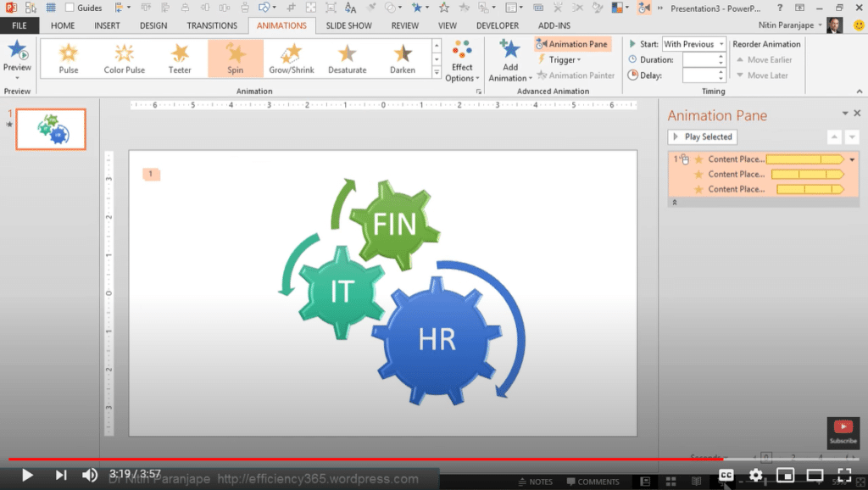Apply the Grow/Shrink animation
Screen dimensions: 868x490
point(291,58)
